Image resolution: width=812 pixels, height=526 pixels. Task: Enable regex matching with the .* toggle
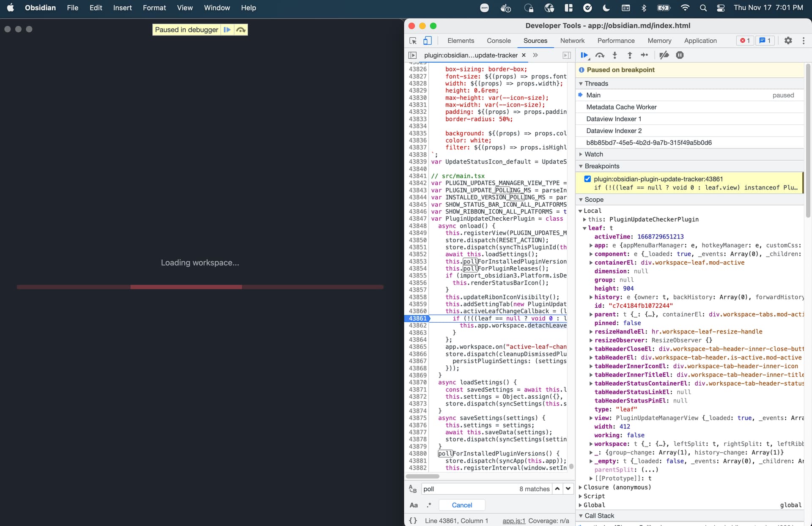[429, 505]
